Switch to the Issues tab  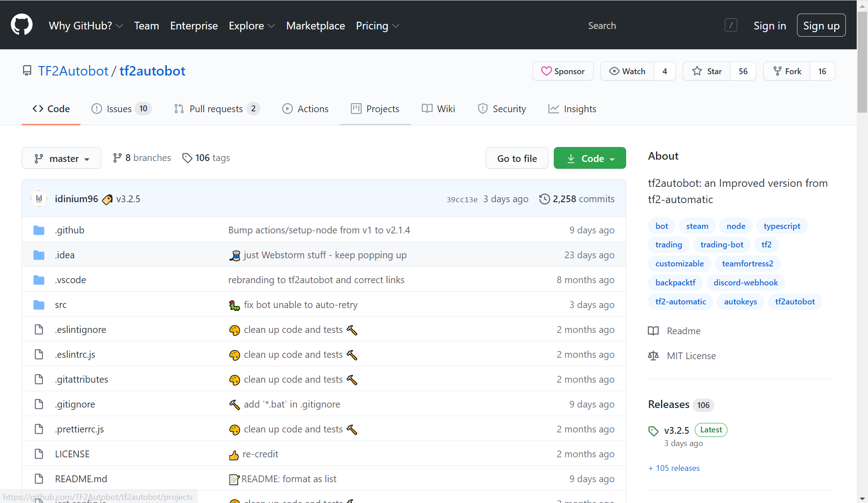120,109
